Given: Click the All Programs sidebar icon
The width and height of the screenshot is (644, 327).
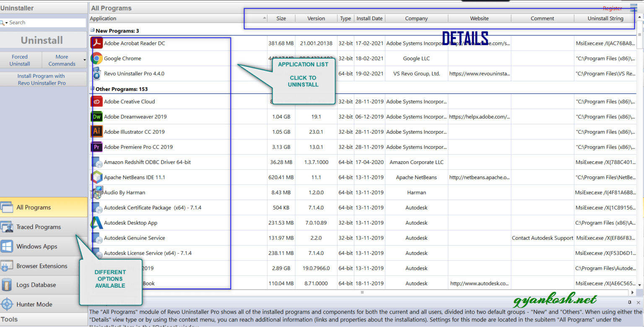Looking at the screenshot, I should click(7, 207).
